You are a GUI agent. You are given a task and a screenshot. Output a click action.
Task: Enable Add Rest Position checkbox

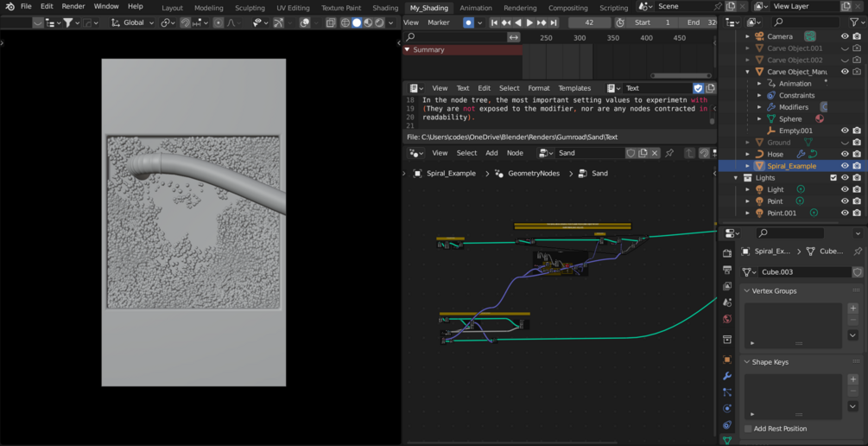point(749,429)
